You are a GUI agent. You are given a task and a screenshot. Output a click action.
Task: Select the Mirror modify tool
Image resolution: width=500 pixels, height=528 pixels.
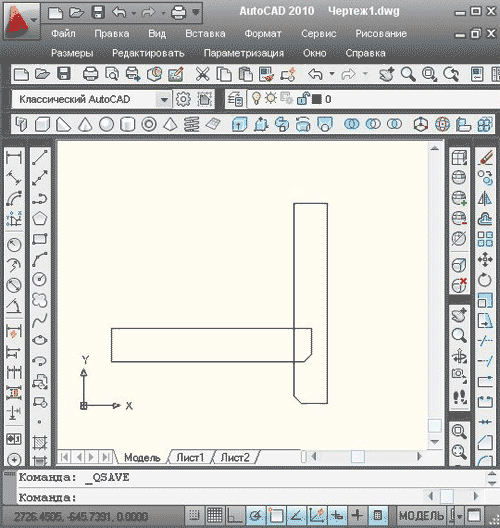[x=485, y=198]
